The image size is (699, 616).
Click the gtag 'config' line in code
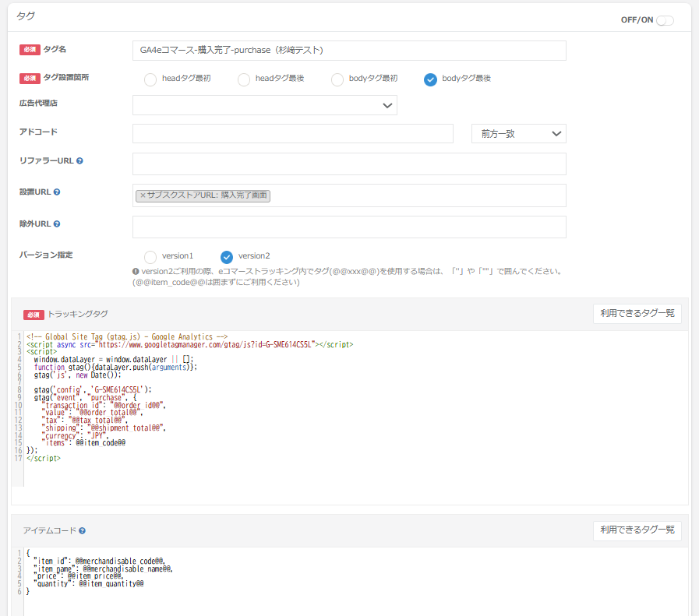(x=93, y=389)
